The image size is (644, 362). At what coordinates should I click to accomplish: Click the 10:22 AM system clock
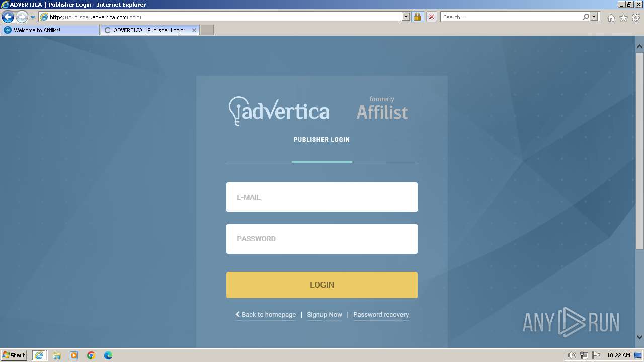tap(618, 355)
